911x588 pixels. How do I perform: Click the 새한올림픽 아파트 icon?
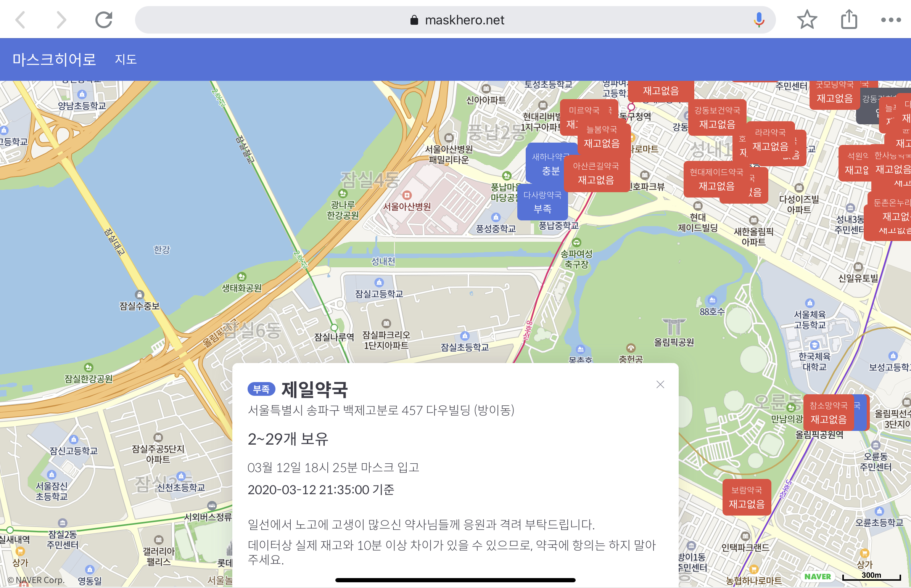(x=753, y=220)
